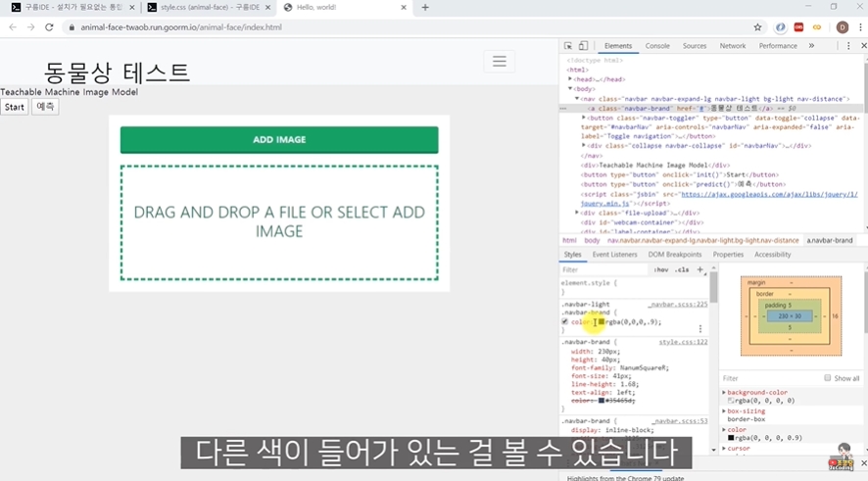This screenshot has height=481, width=868.
Task: Open the Chrome three-dot menu
Action: [860, 27]
